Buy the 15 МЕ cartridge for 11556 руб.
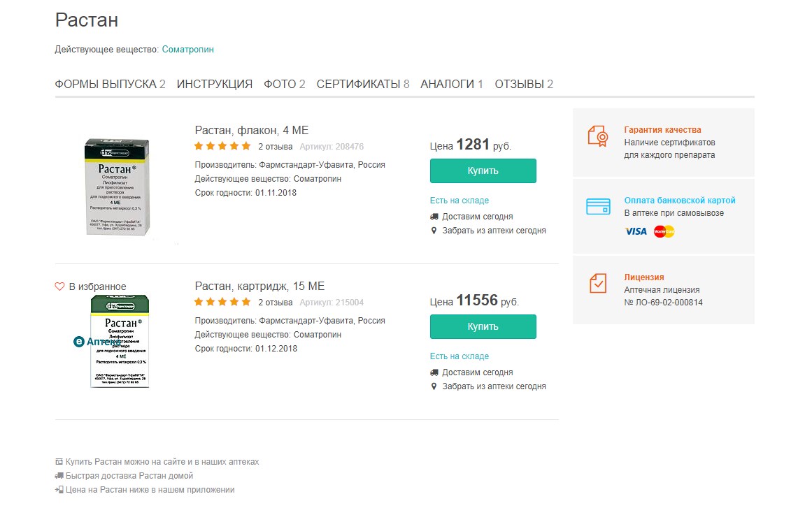Image resolution: width=812 pixels, height=515 pixels. 483,326
